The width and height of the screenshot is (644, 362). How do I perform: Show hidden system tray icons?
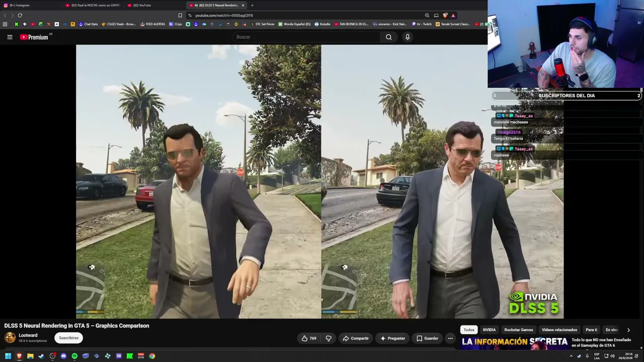point(571,356)
